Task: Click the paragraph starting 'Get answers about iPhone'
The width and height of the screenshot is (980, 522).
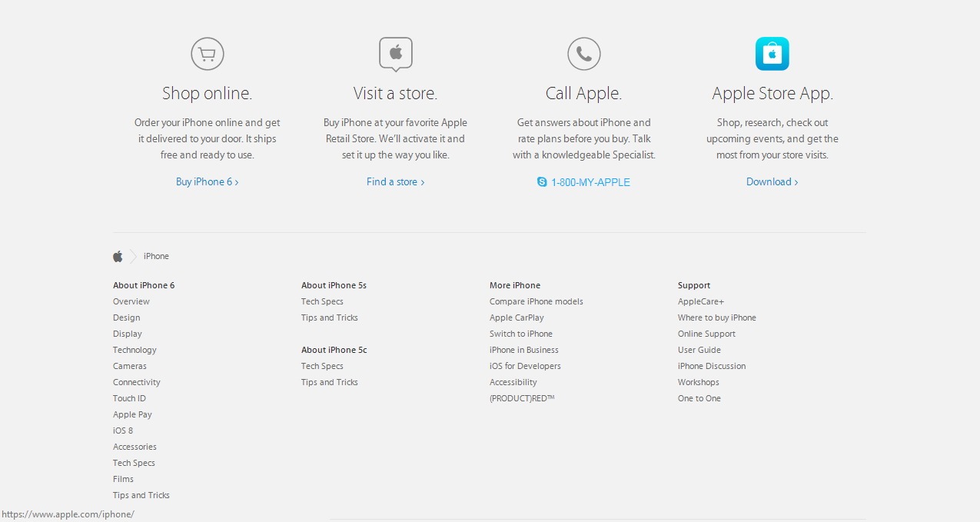Action: coord(584,138)
